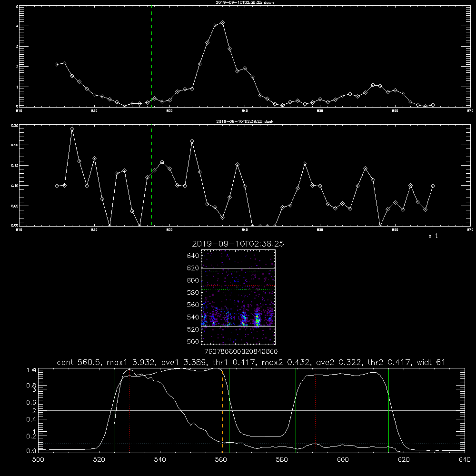Click the green vertical line near 585 in the bottom plot
The height and width of the screenshot is (476, 476).
(x=296, y=410)
